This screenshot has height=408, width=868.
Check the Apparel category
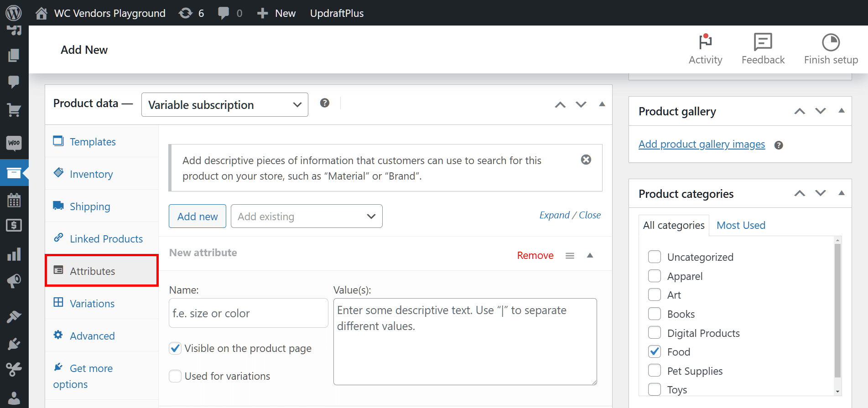655,276
